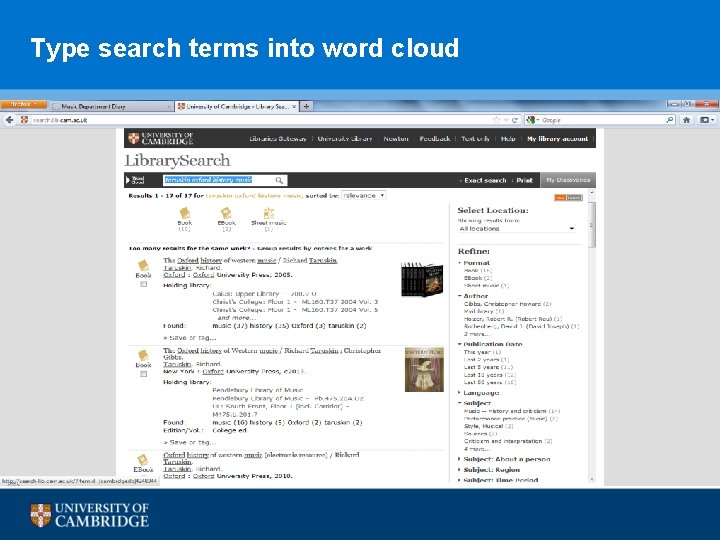Open the Help menu link
Image resolution: width=720 pixels, height=540 pixels.
pyautogui.click(x=508, y=139)
